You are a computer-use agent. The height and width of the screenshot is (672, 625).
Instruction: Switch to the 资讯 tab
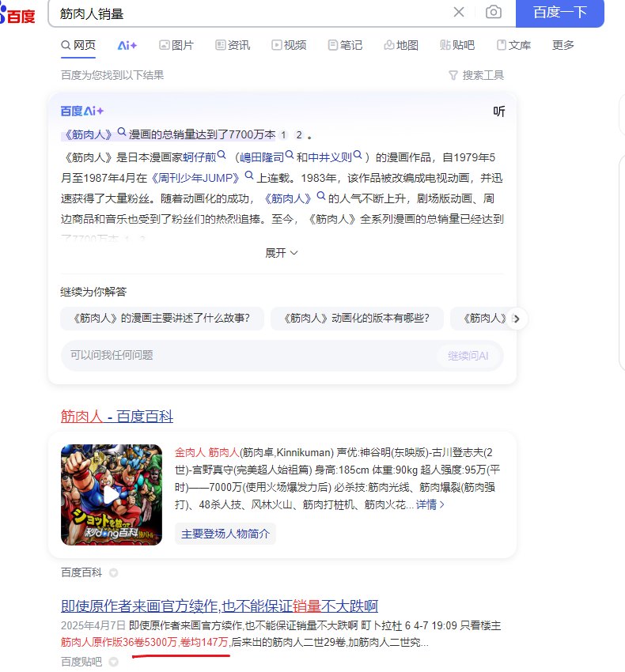(233, 45)
